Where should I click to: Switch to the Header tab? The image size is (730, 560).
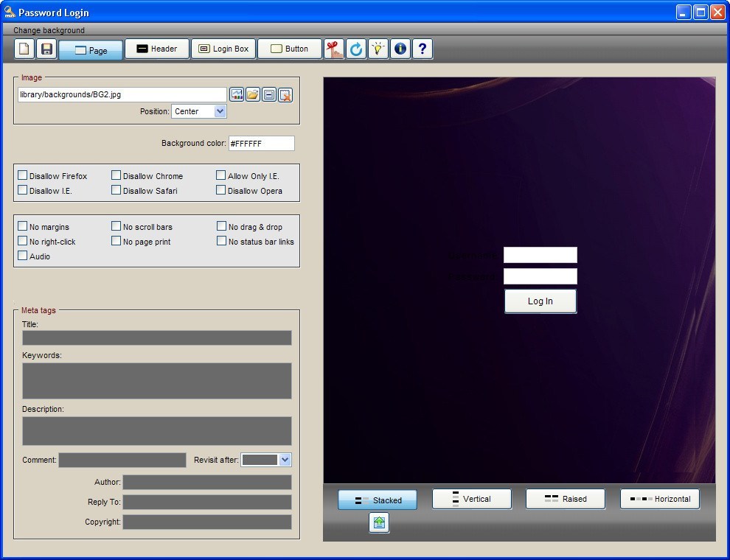tap(156, 49)
